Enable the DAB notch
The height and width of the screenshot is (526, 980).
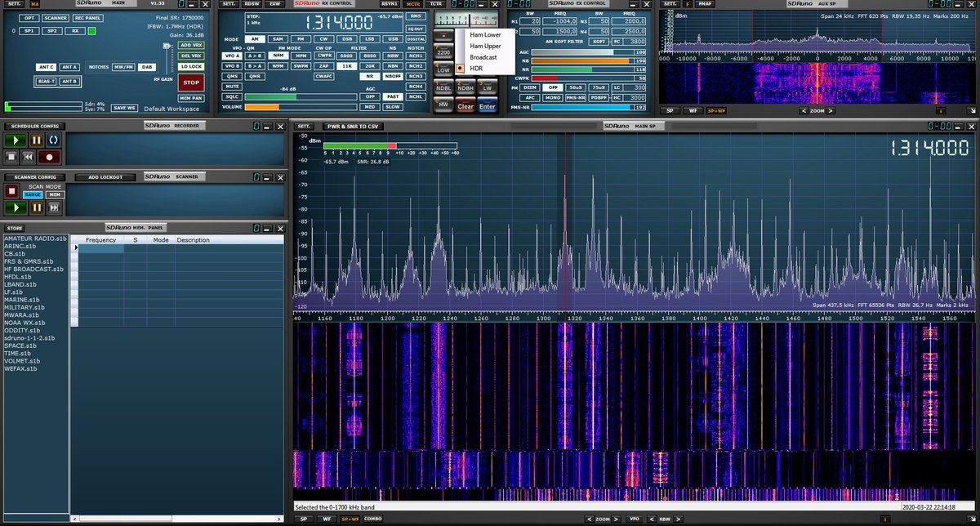pyautogui.click(x=147, y=67)
